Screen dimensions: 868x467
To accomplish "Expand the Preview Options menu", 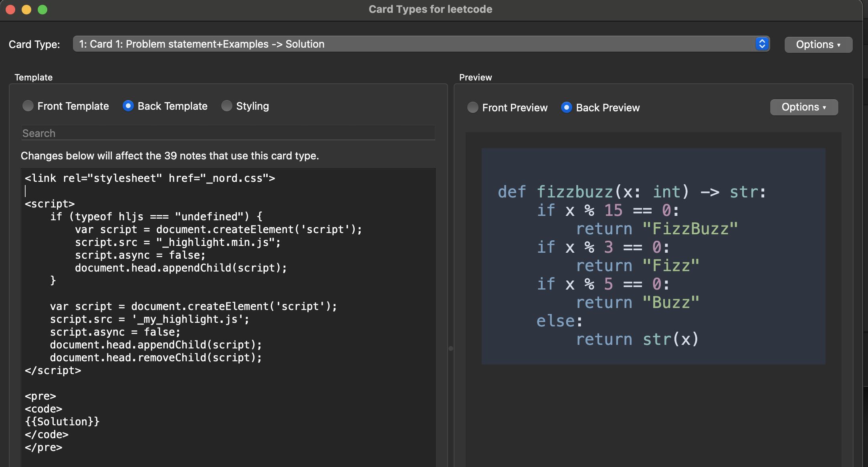I will point(804,107).
